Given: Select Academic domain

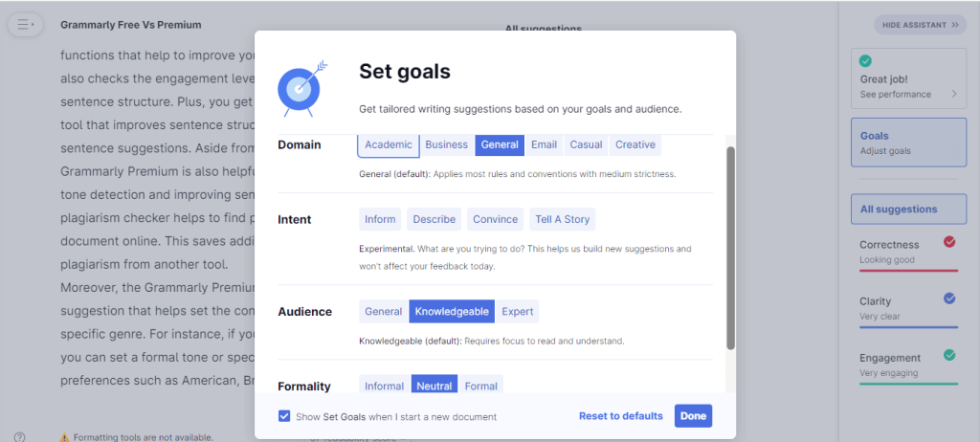Looking at the screenshot, I should pyautogui.click(x=389, y=144).
